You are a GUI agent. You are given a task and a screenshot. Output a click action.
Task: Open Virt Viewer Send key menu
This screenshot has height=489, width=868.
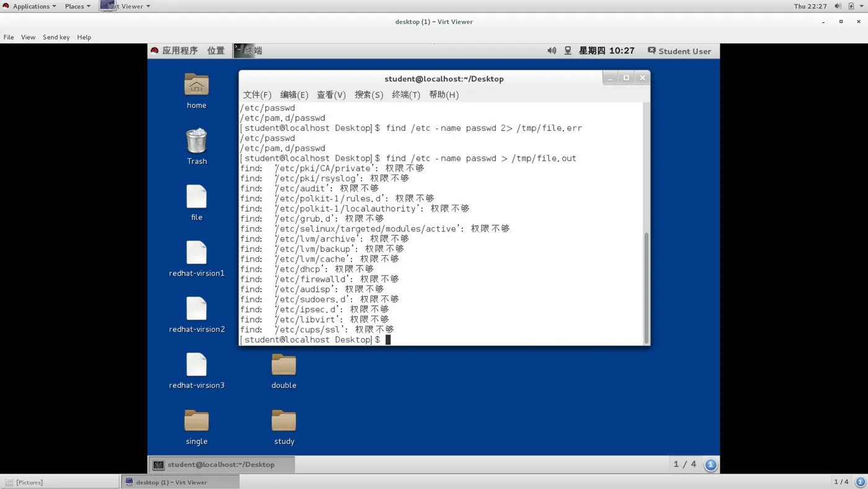tap(56, 37)
